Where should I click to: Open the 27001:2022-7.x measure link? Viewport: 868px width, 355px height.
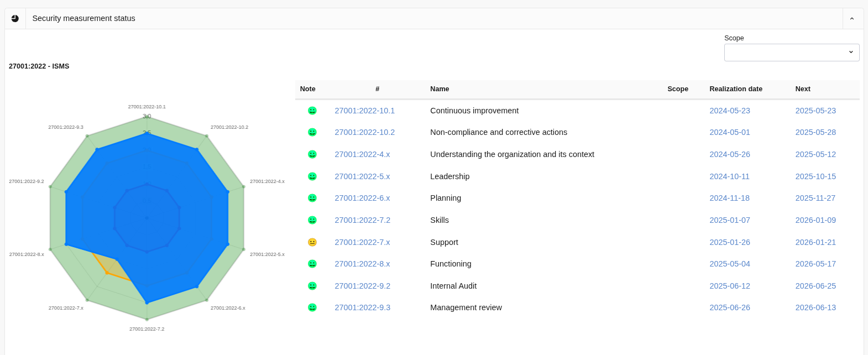pyautogui.click(x=362, y=242)
